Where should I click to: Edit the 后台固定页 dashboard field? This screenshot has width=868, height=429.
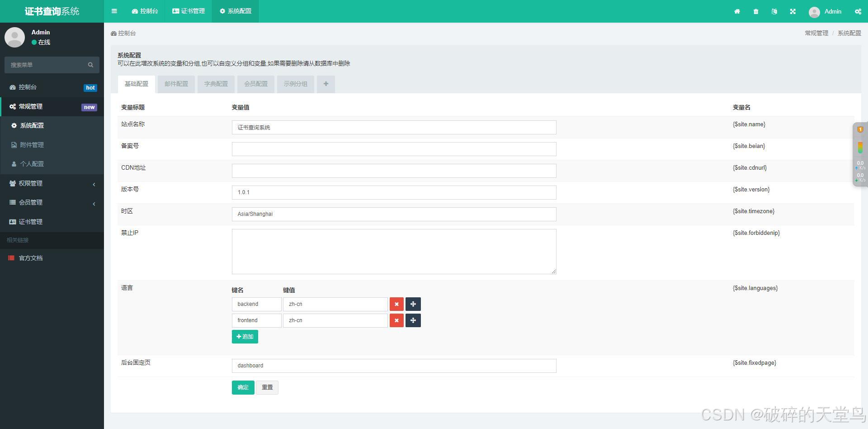[x=394, y=366]
